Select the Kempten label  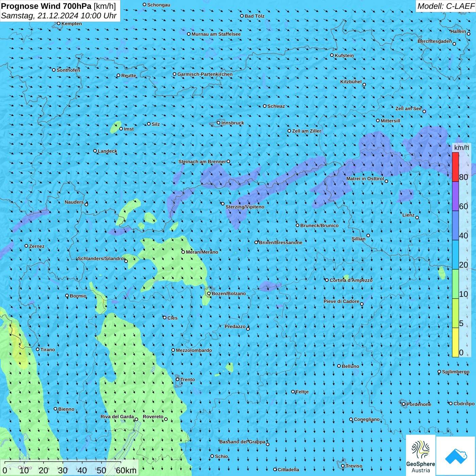point(71,23)
